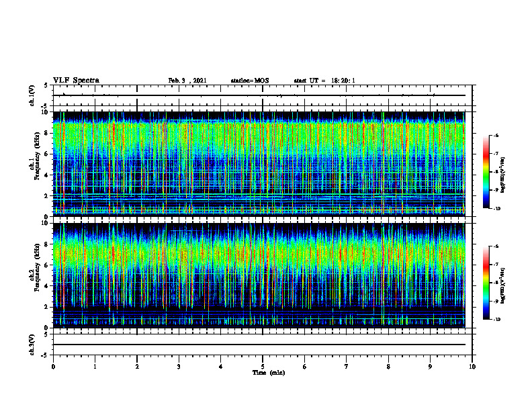Click the "ch.3(V)" axis label of bottom waveform
Image resolution: width=532 pixels, height=411 pixels.
(x=32, y=345)
